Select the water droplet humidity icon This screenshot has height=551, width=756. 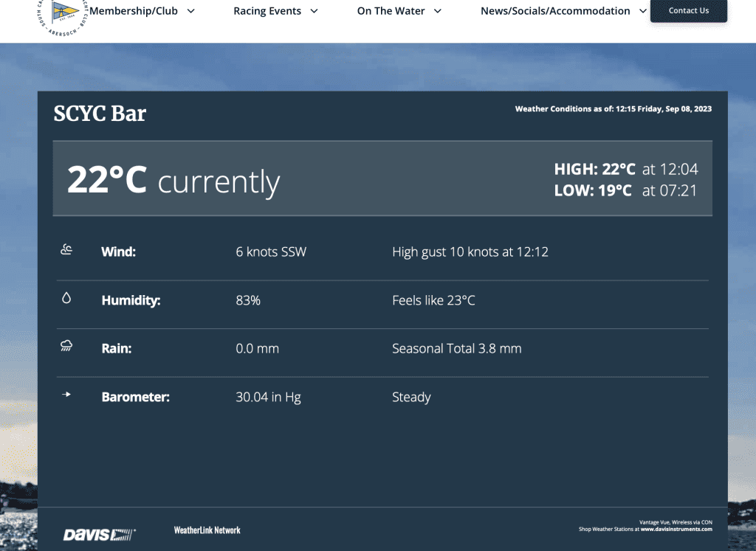[x=66, y=298]
